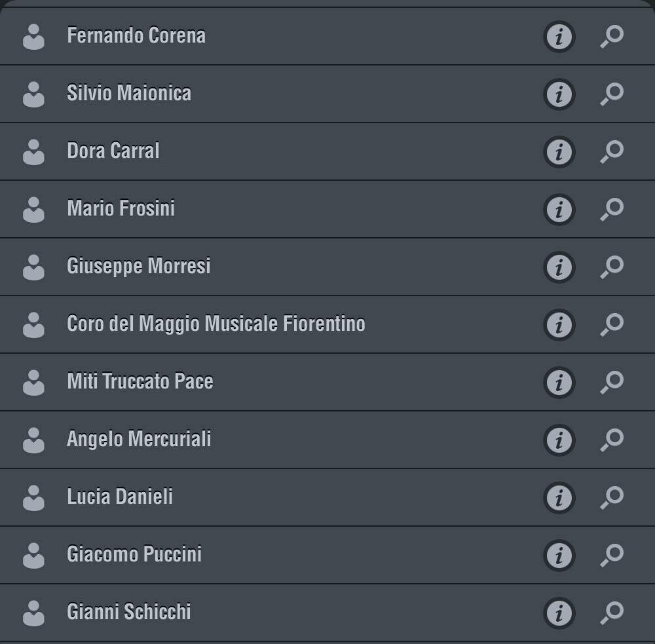Open info for Fernando Corena
655x644 pixels.
click(x=559, y=37)
